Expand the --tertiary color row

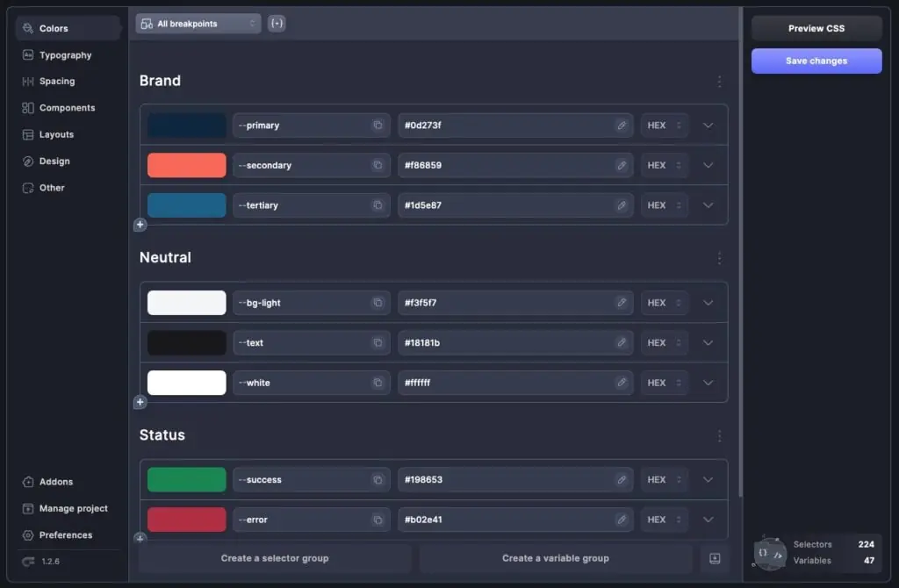(x=708, y=205)
